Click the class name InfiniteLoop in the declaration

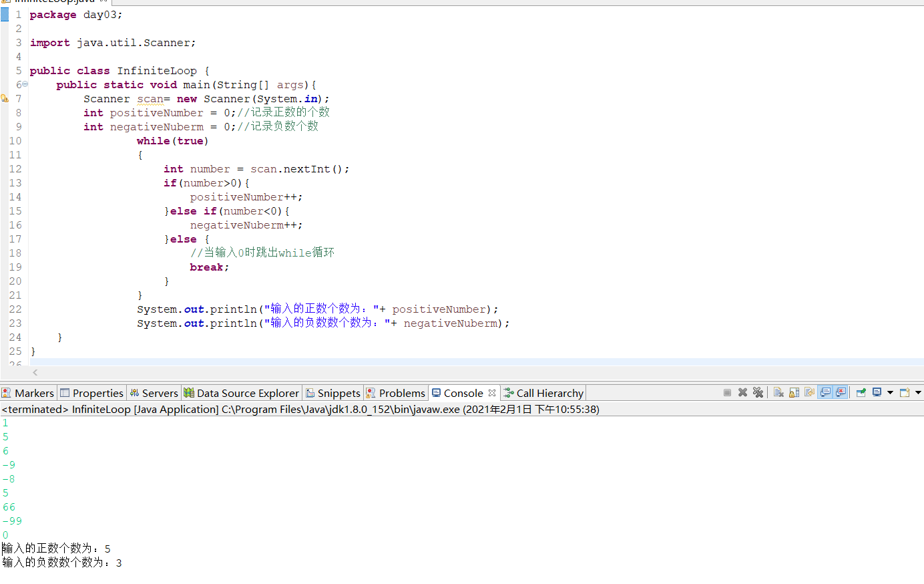[157, 71]
